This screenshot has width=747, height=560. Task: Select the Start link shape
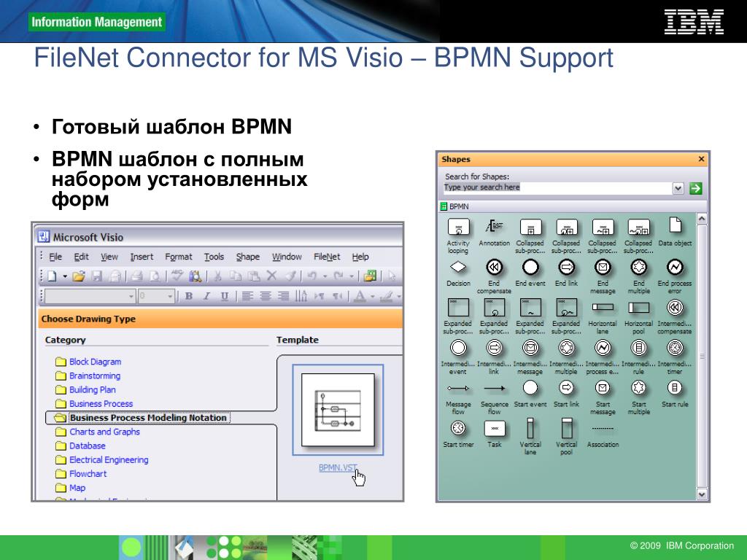click(x=566, y=388)
